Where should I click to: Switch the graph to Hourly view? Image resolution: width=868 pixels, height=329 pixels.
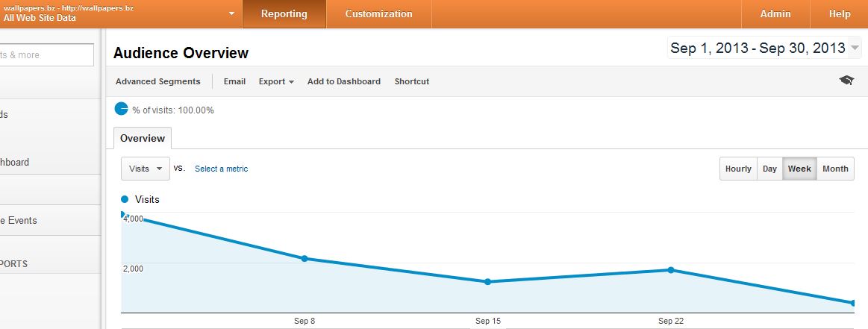pos(738,169)
